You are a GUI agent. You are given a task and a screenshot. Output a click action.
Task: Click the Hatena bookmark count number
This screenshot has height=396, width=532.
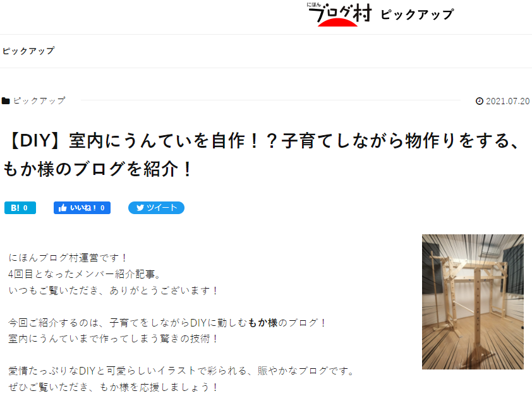[25, 208]
